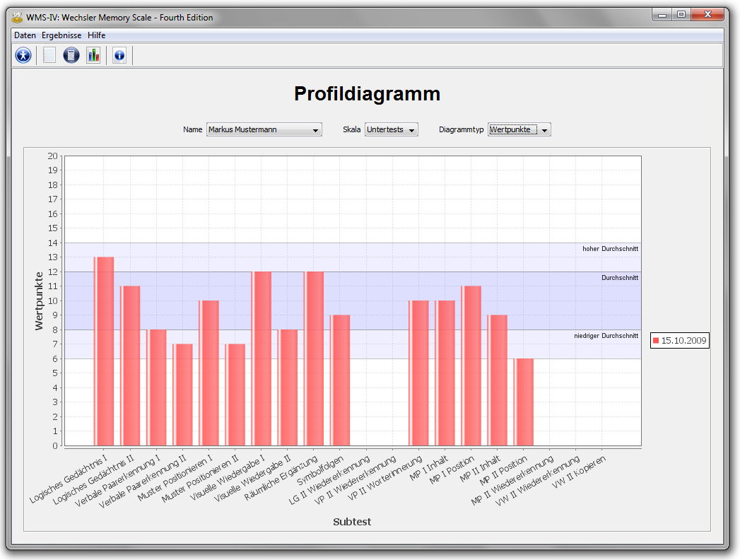Expand the Name dropdown showing Markus Mustermann
The height and width of the screenshot is (560, 740).
pos(264,129)
